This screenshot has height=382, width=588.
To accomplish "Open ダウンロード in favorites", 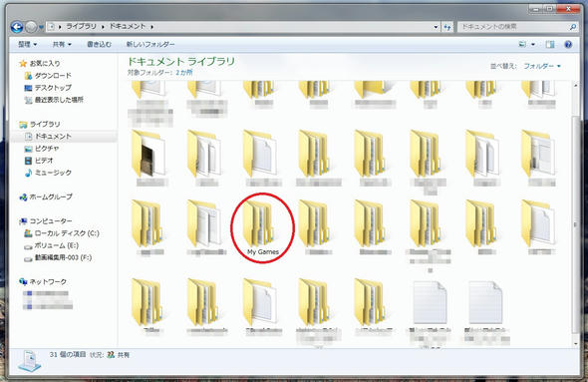I will [x=53, y=76].
